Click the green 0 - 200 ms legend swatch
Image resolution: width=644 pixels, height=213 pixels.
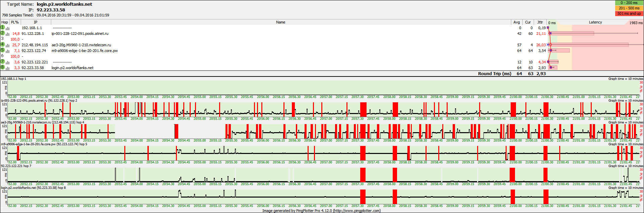[x=629, y=3]
